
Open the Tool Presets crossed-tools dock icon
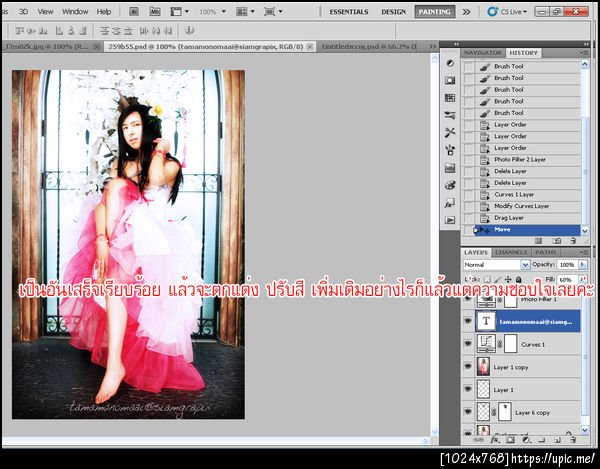point(450,132)
